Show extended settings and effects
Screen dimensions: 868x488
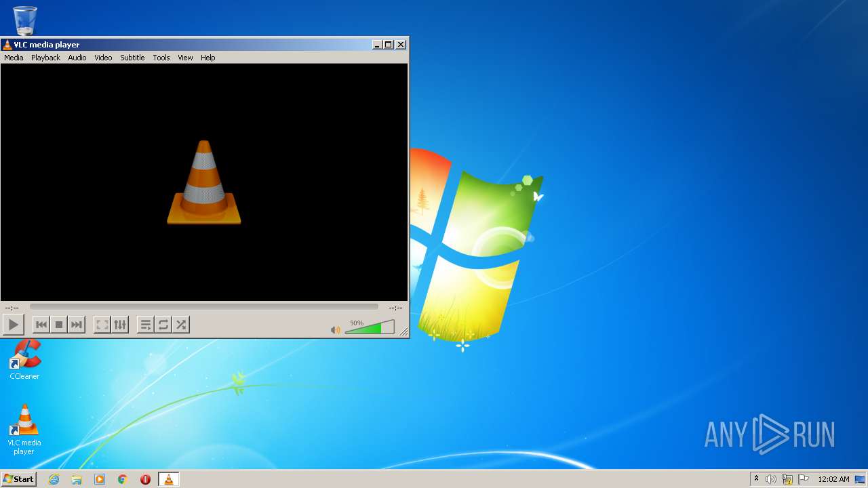tap(120, 325)
